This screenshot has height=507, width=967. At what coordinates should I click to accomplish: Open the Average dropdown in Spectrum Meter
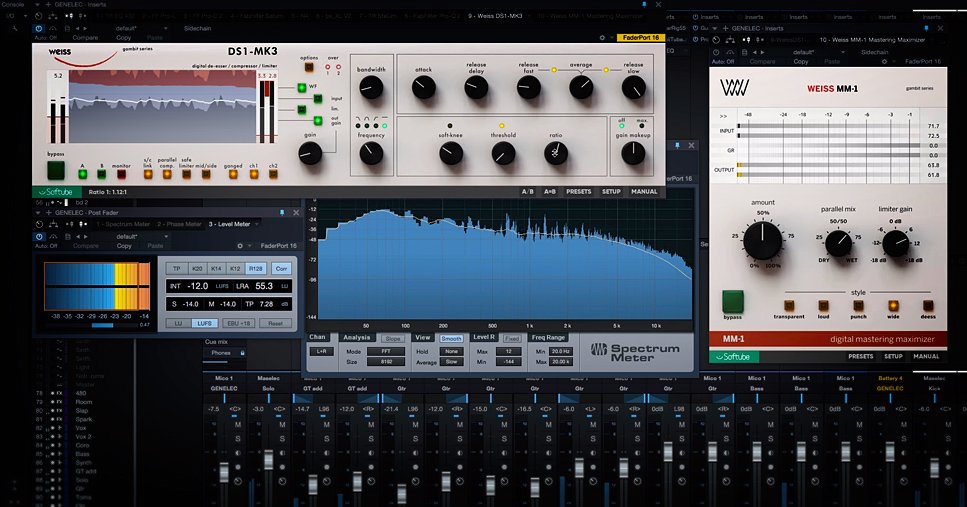click(x=451, y=362)
